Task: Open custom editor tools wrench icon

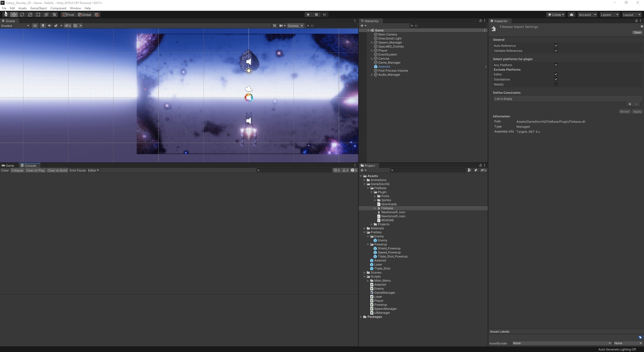Action: (x=54, y=15)
